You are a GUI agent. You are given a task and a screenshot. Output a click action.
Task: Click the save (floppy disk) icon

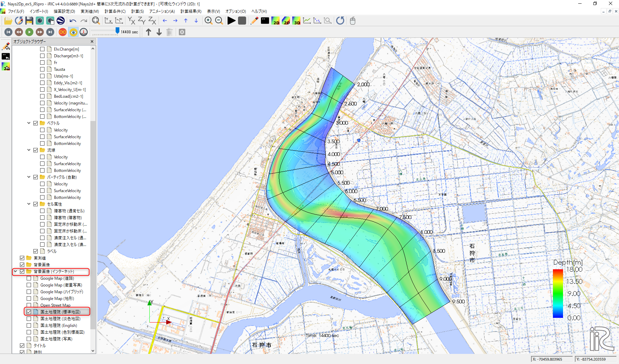(29, 21)
